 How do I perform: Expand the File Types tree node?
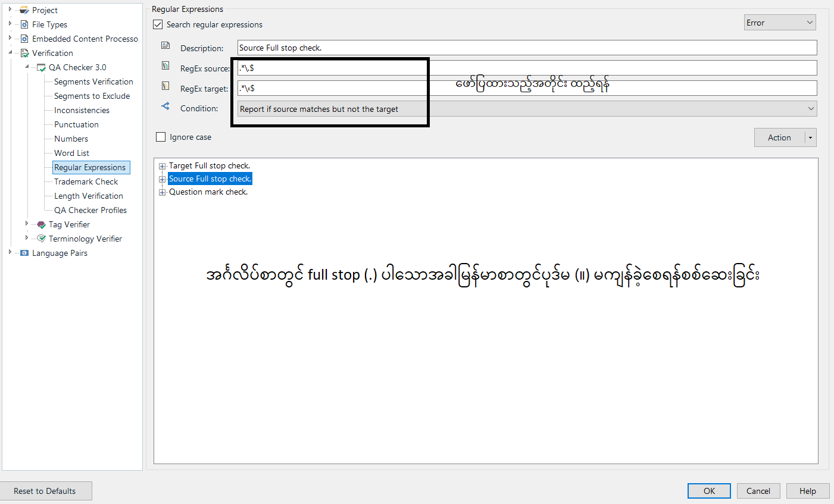[x=10, y=24]
